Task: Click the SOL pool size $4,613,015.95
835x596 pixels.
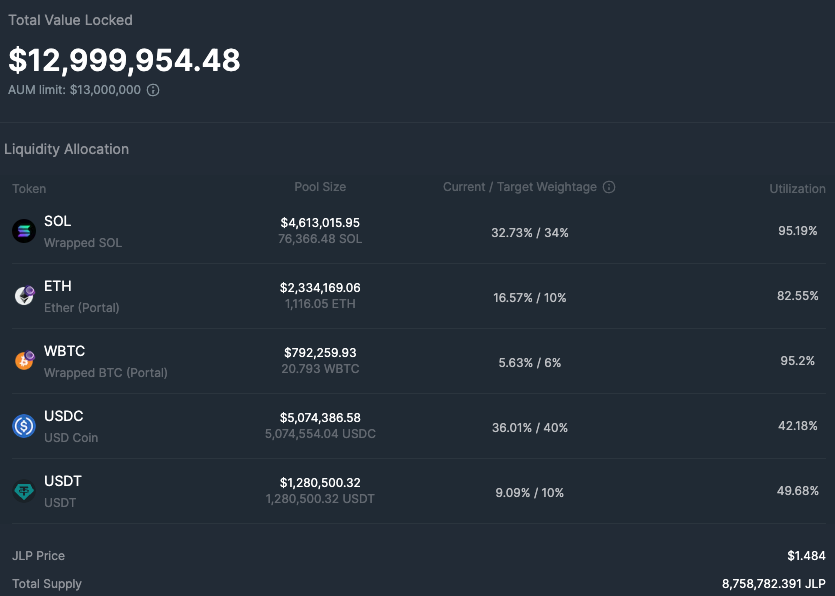Action: [320, 222]
